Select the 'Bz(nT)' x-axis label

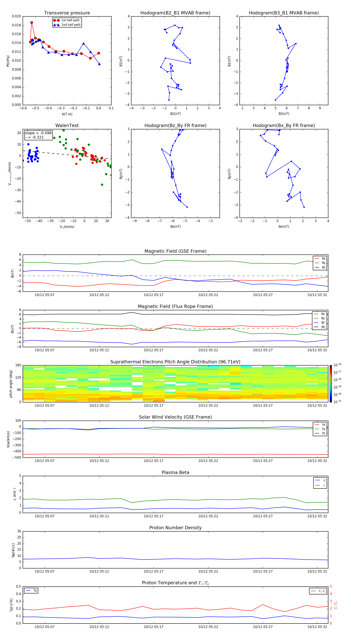(x=175, y=227)
